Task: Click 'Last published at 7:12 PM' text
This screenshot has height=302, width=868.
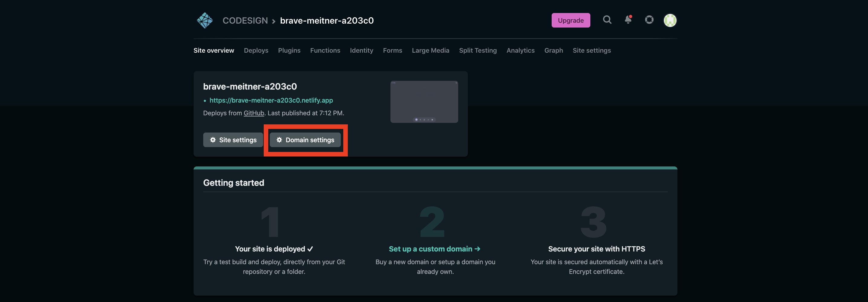Action: 306,113
